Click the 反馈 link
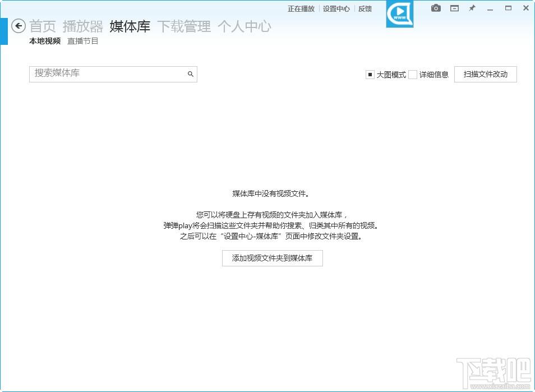 click(x=365, y=9)
